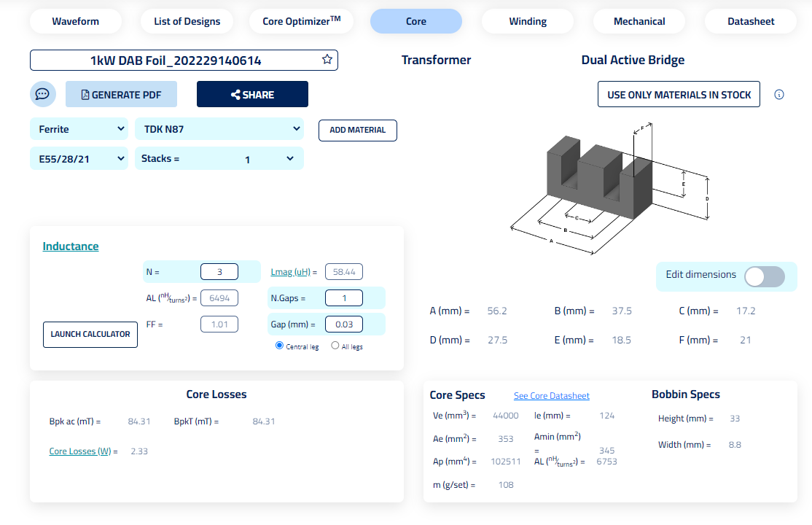
Task: Click the LAUNCH CALCULATOR button
Action: 90,334
